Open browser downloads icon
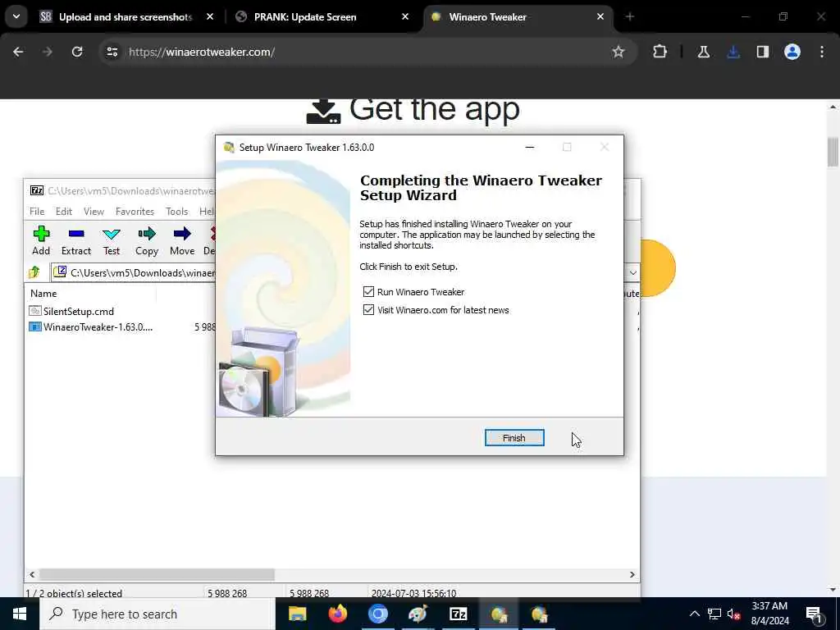840x630 pixels. (x=733, y=52)
